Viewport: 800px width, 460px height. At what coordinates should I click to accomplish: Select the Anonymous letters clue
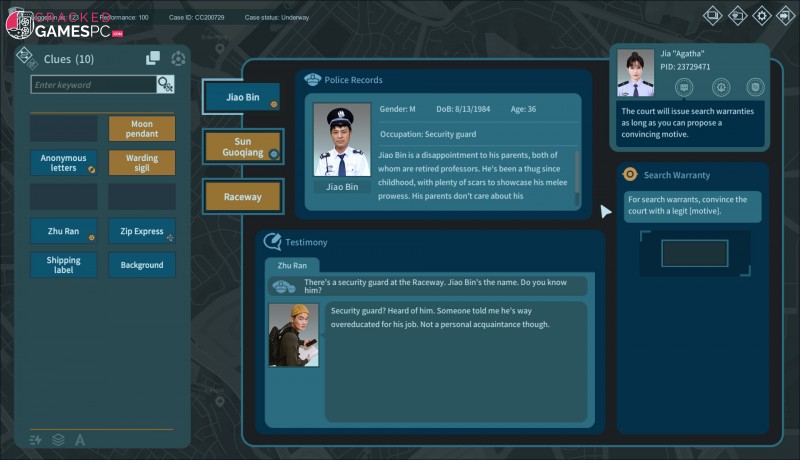tap(63, 163)
